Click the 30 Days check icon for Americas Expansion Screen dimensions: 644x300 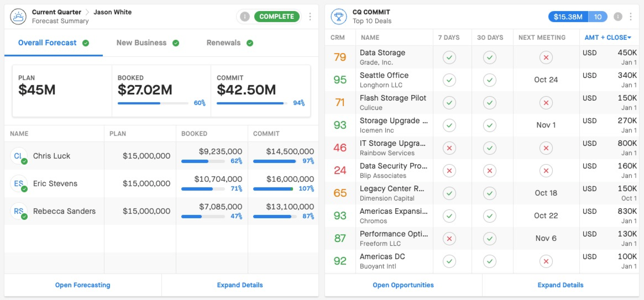(489, 215)
